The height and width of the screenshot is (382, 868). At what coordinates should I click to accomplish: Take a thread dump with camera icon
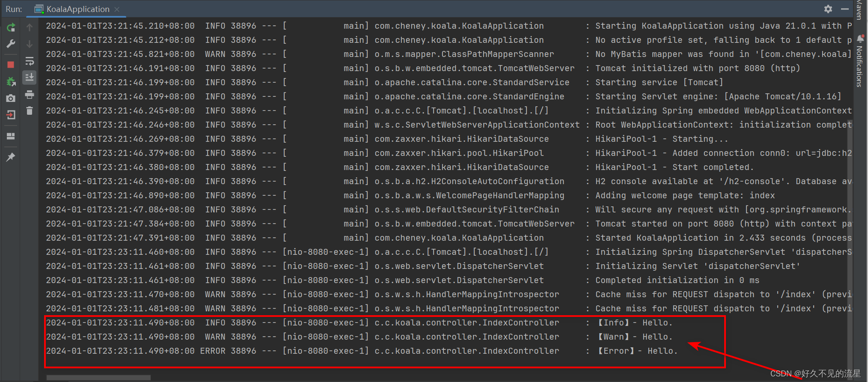(11, 98)
